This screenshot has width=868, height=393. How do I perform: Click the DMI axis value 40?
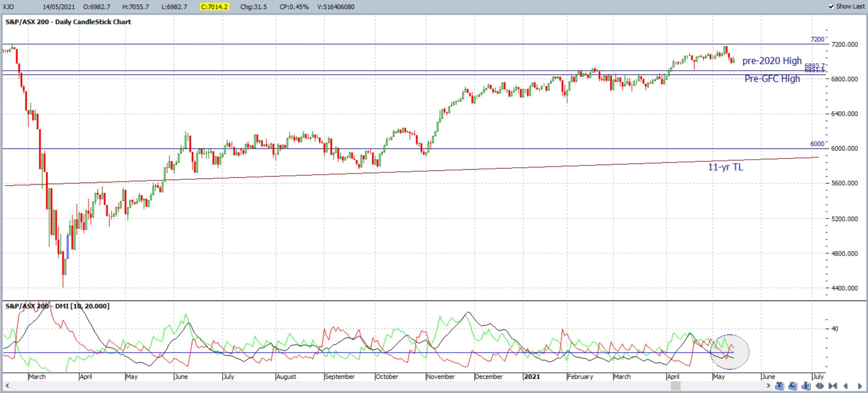[835, 328]
